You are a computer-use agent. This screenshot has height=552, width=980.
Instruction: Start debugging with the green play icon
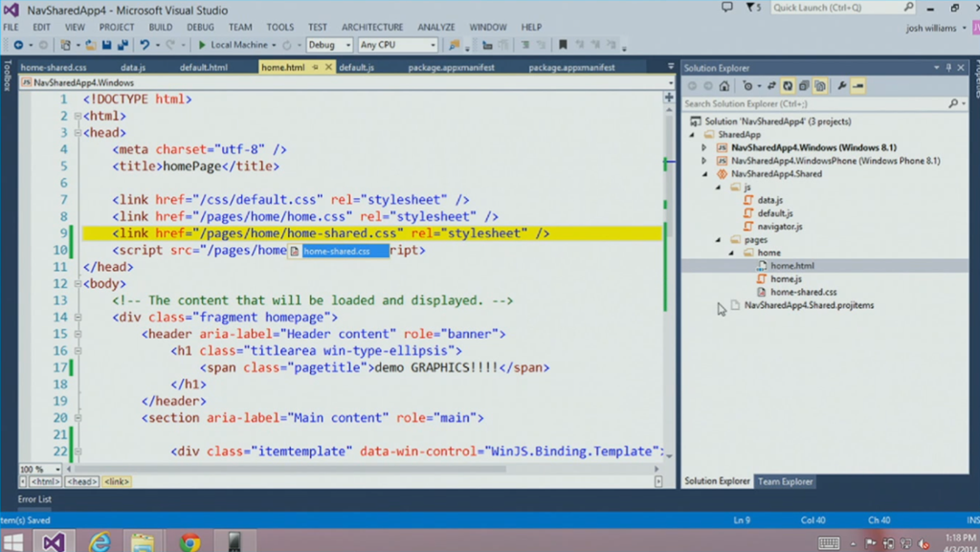coord(202,45)
